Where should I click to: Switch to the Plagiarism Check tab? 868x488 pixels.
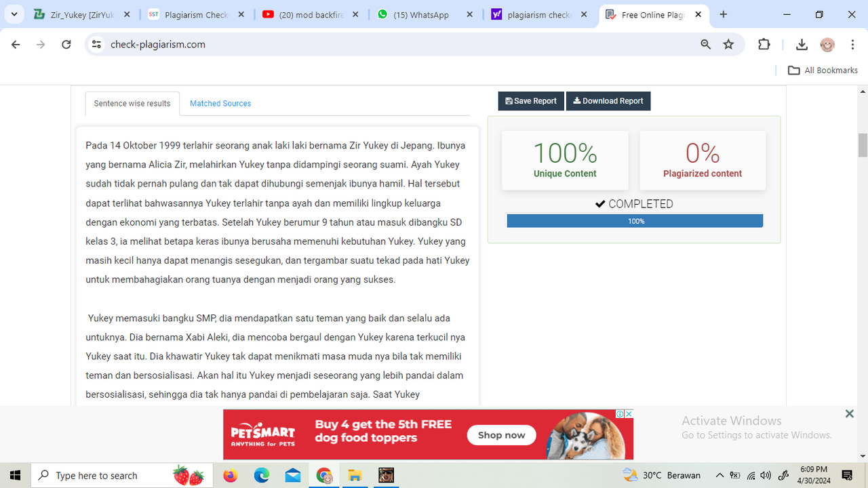(x=197, y=14)
